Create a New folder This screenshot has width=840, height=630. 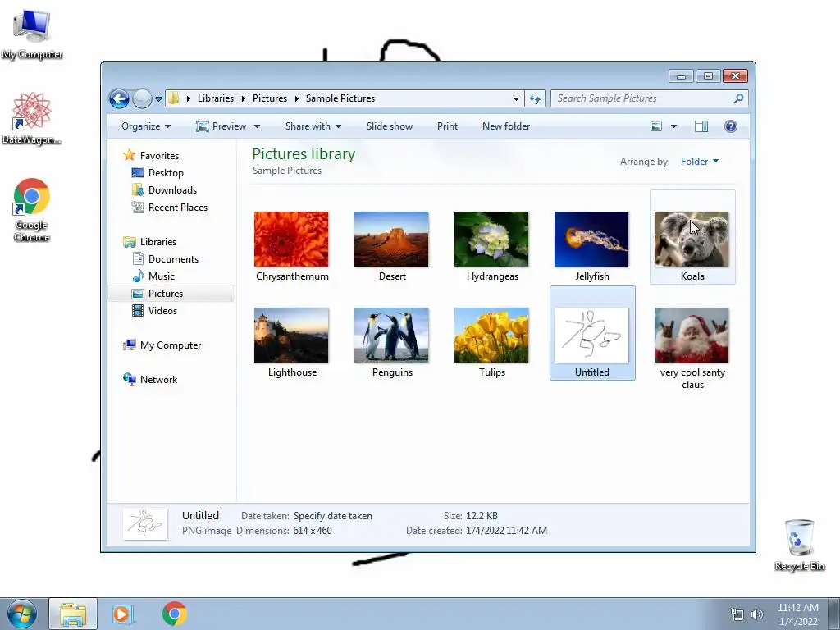point(505,126)
